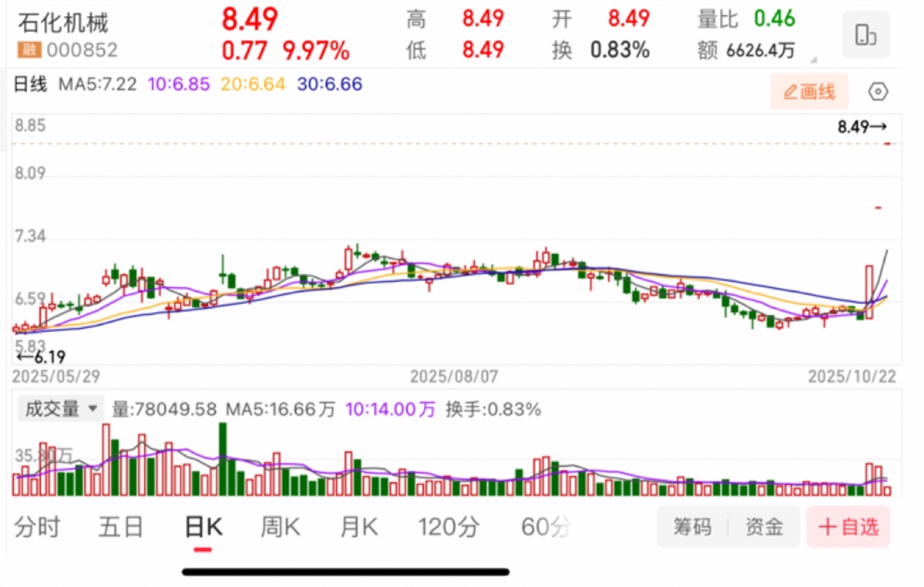Tap the 画线 draw line button
924x587 pixels.
[809, 92]
